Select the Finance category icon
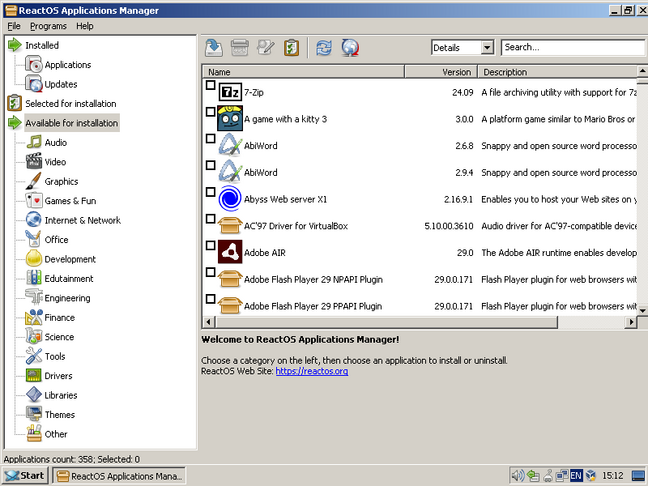 34,317
